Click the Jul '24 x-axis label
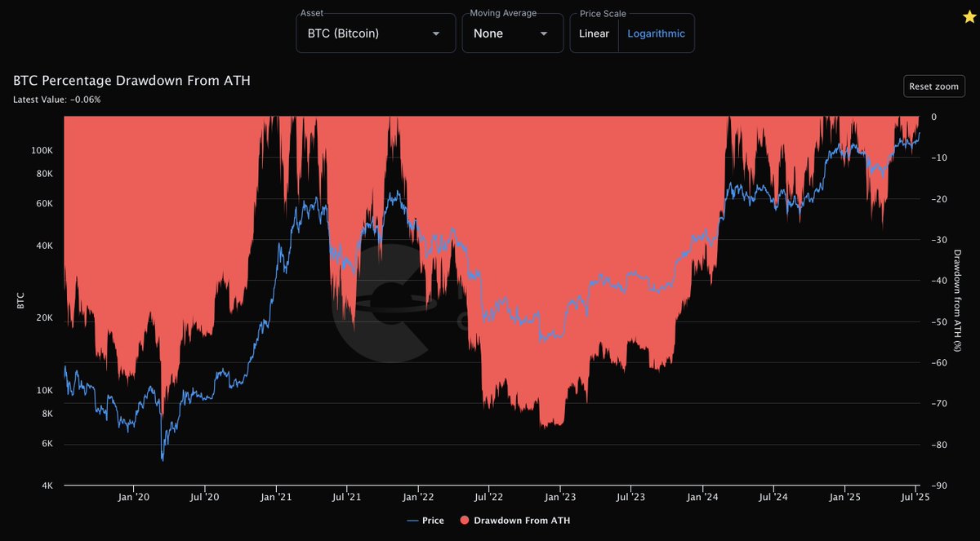980x541 pixels. point(773,496)
